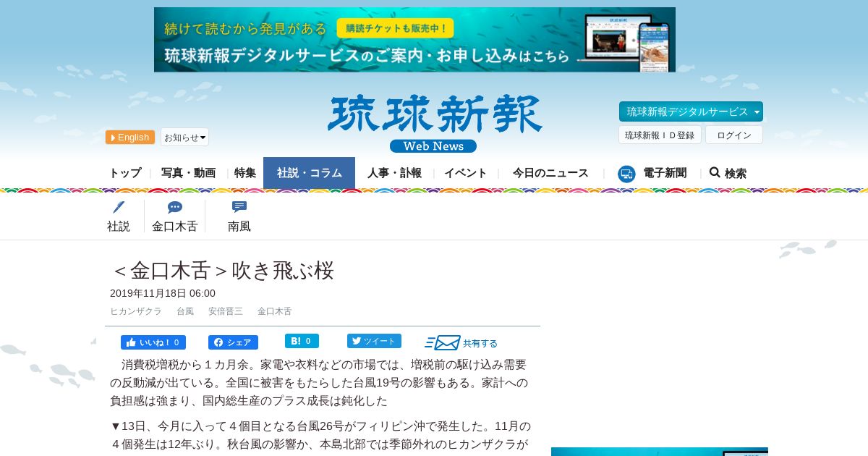Click the Hatena B! bookmark button
The height and width of the screenshot is (456, 868).
(x=302, y=341)
